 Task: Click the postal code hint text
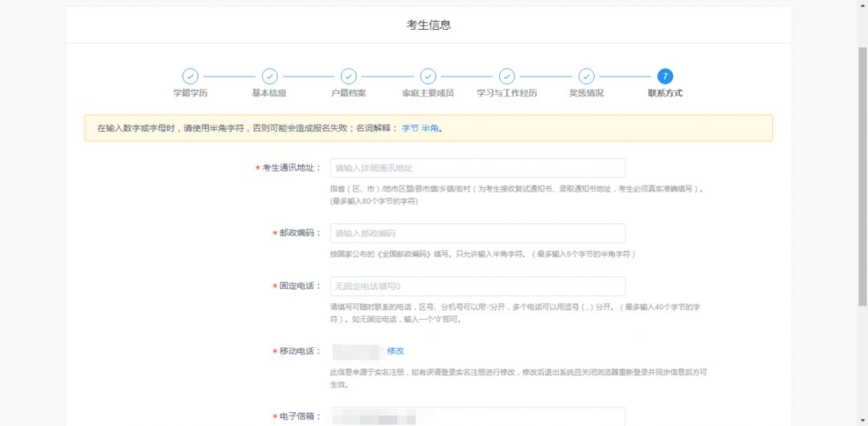coord(483,254)
